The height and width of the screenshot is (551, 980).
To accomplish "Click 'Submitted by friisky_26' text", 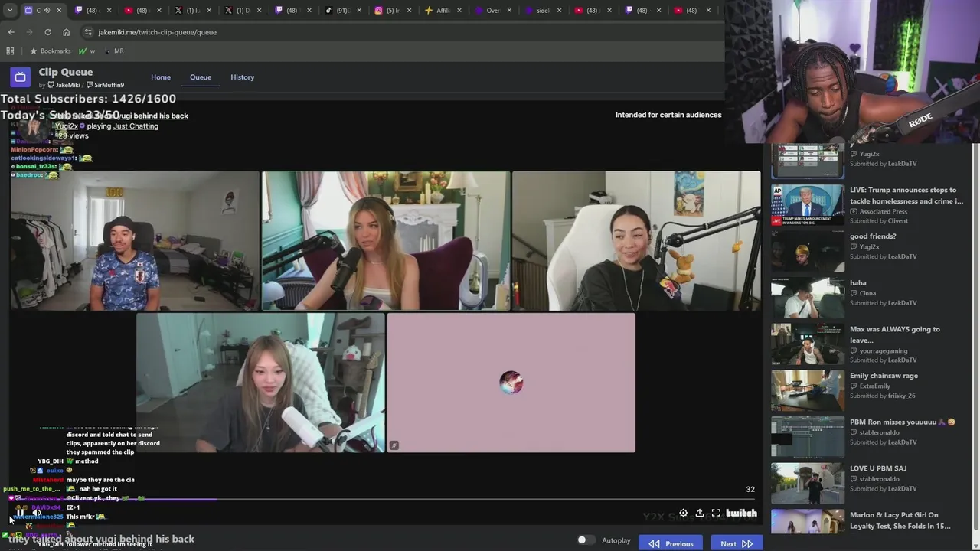I will coord(883,396).
